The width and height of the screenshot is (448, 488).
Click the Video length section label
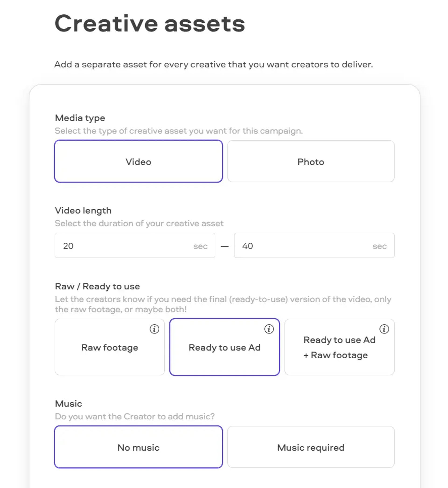83,211
